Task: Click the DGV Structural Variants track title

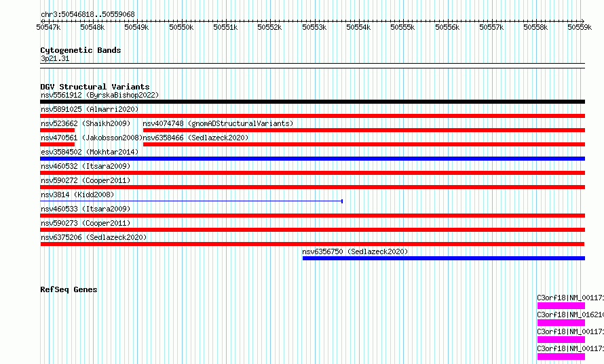Action: click(x=95, y=87)
